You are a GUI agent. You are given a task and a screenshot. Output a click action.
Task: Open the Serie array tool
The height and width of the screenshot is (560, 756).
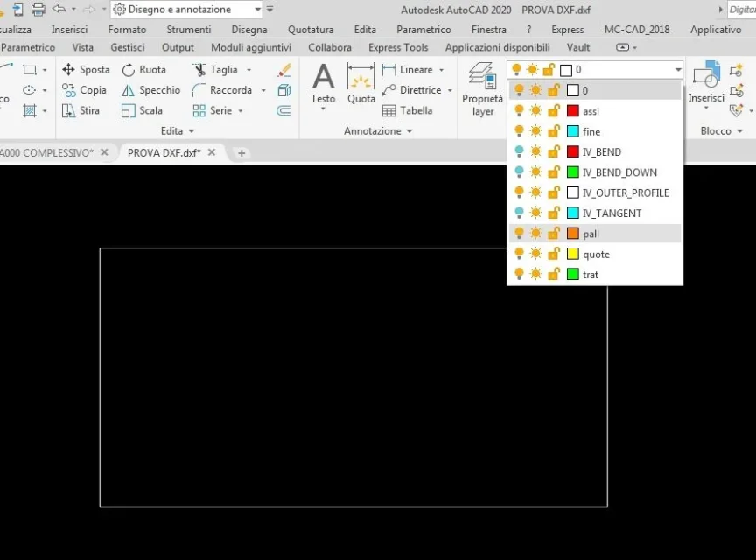pyautogui.click(x=212, y=110)
